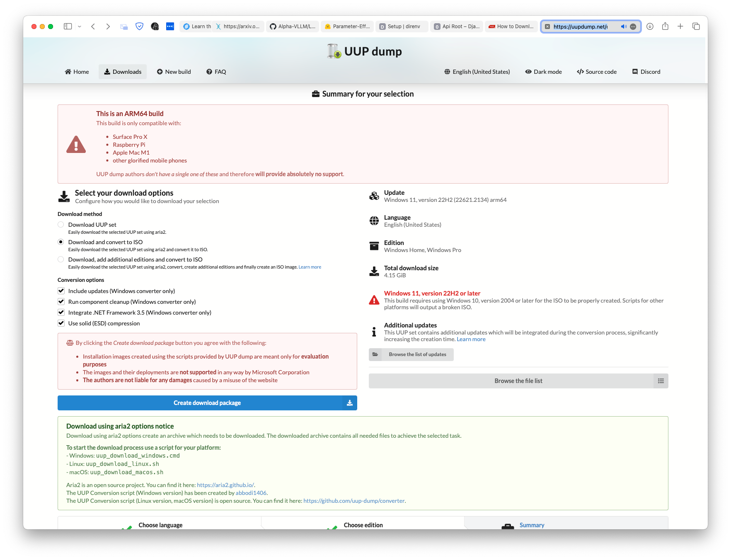Click the Total download size icon
Image resolution: width=731 pixels, height=560 pixels.
pyautogui.click(x=374, y=272)
